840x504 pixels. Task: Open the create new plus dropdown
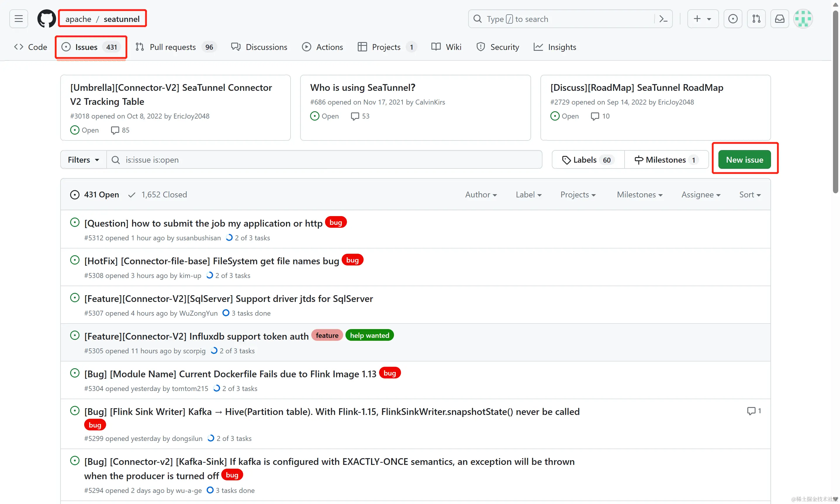702,19
